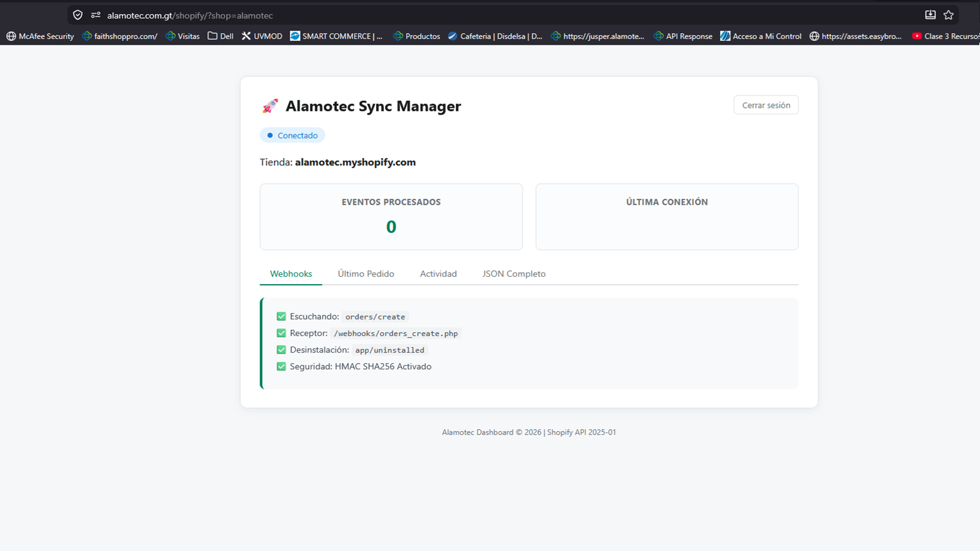The width and height of the screenshot is (980, 551).
Task: Click the Conectado status badge
Action: point(292,135)
